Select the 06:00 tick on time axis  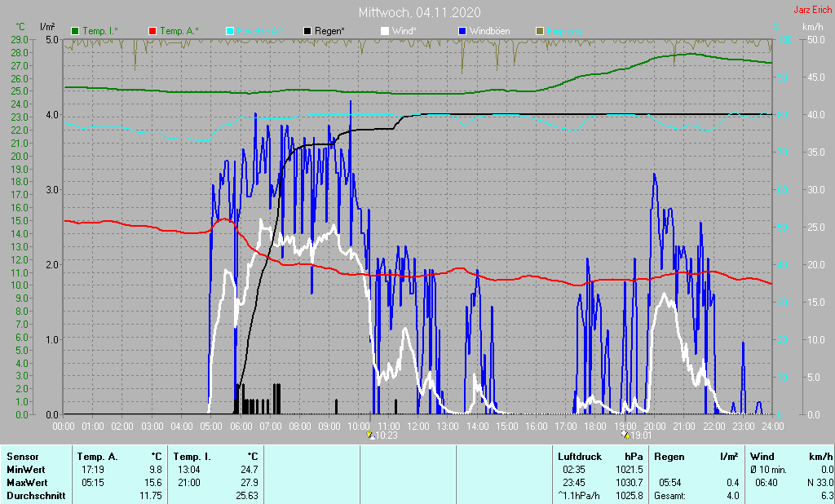(x=241, y=426)
